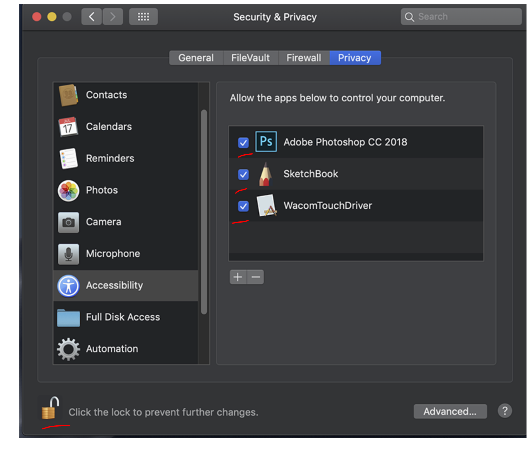Click the sidebar list scrollbar
The width and height of the screenshot is (530, 450).
(204, 212)
